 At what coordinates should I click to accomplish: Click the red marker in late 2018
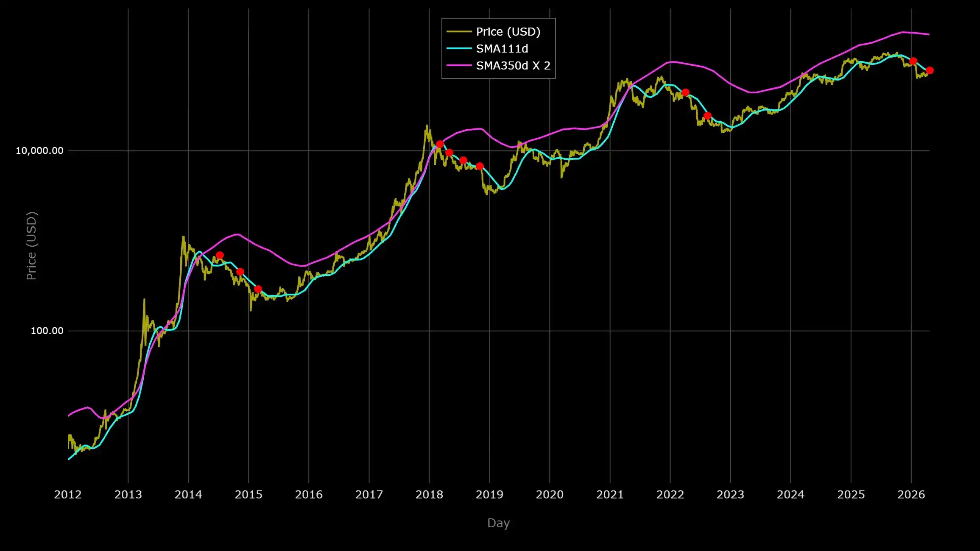click(480, 166)
